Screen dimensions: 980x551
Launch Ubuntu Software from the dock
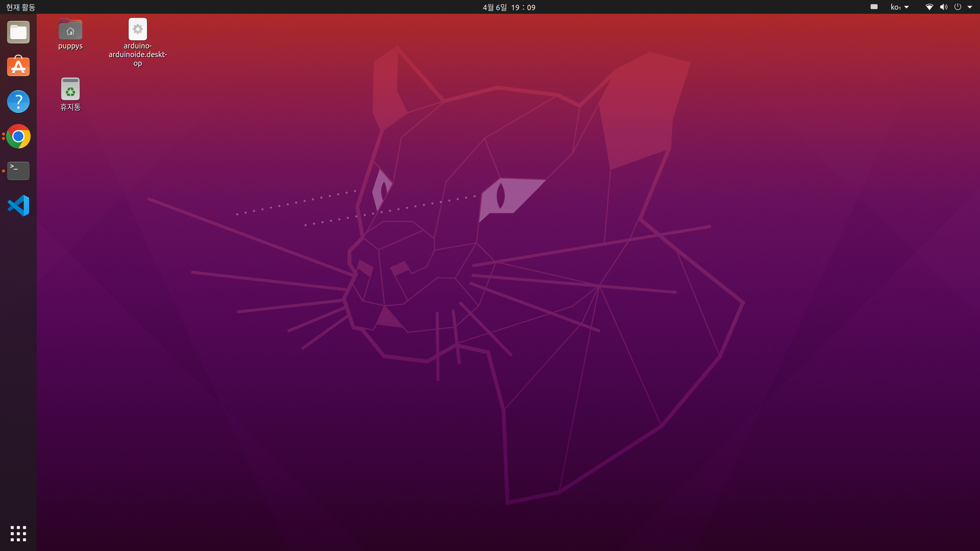point(18,67)
